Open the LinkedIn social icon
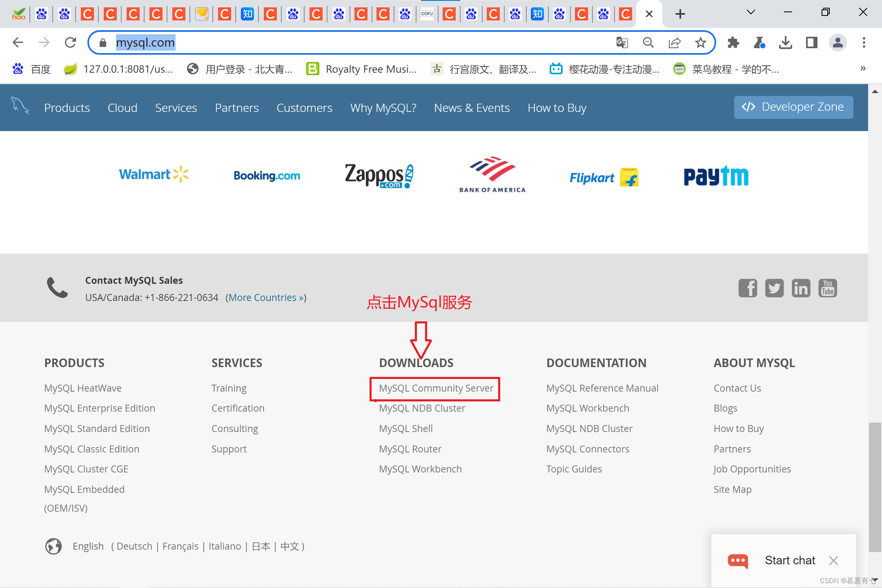This screenshot has height=588, width=882. [801, 288]
